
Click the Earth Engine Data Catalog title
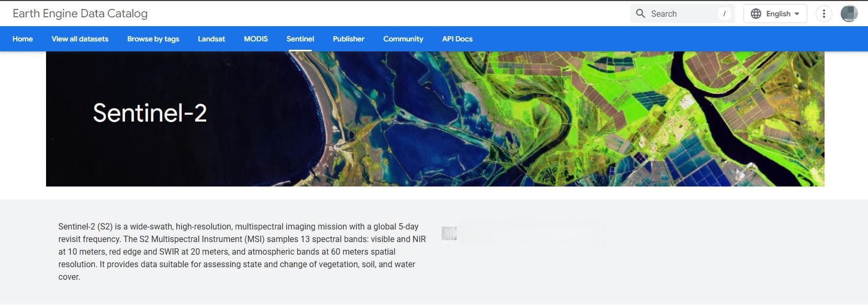(80, 14)
